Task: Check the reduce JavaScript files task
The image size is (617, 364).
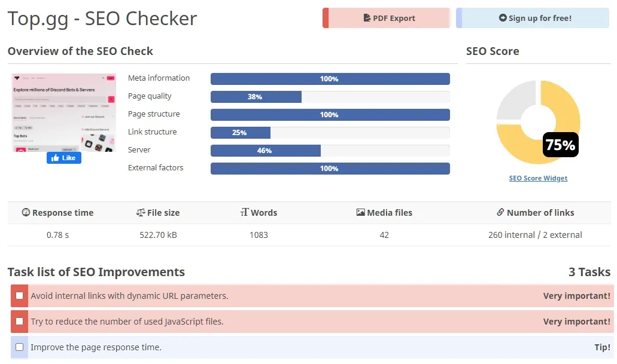Action: pyautogui.click(x=19, y=321)
